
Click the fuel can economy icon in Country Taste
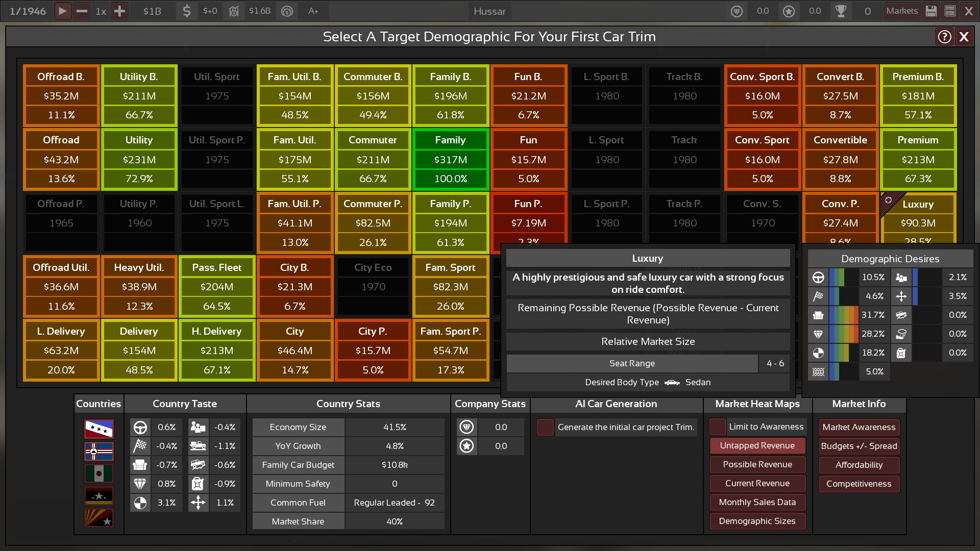pyautogui.click(x=198, y=484)
